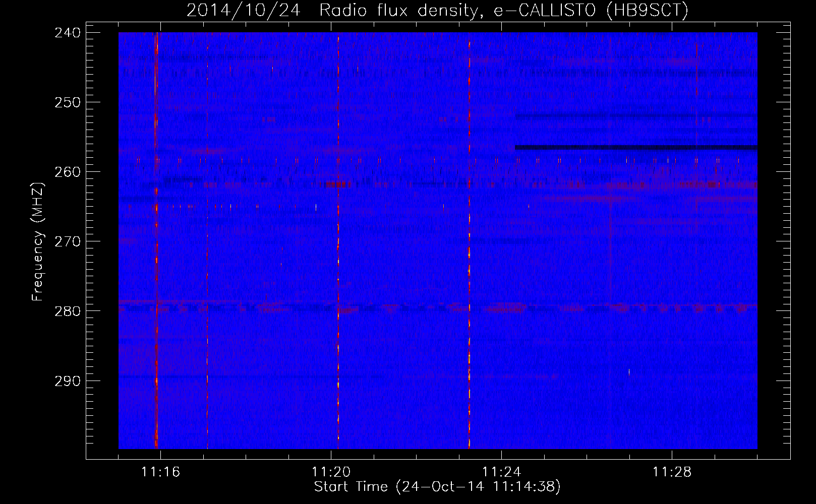Image resolution: width=816 pixels, height=504 pixels.
Task: Click the 260 frequency tick label
Action: click(67, 171)
